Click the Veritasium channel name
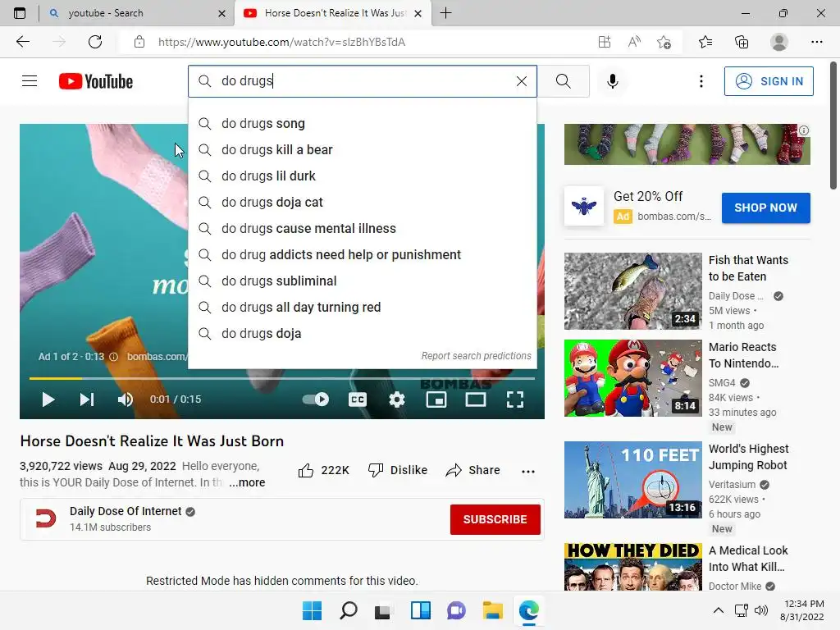The image size is (840, 630). [732, 484]
